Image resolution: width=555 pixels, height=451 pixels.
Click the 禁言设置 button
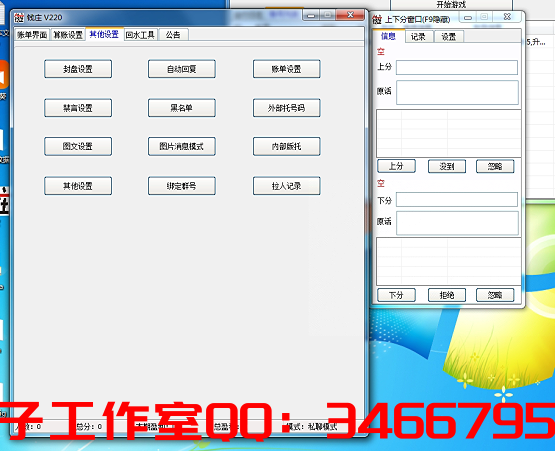pyautogui.click(x=78, y=108)
